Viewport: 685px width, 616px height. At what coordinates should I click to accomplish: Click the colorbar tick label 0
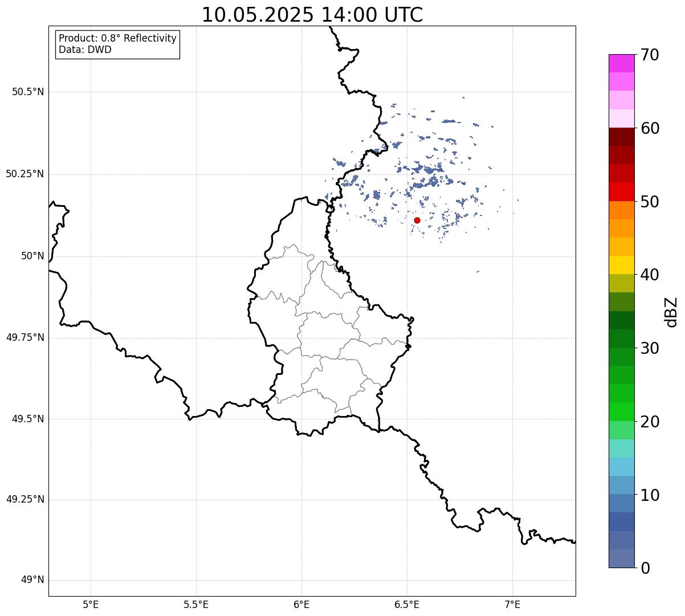click(x=645, y=568)
